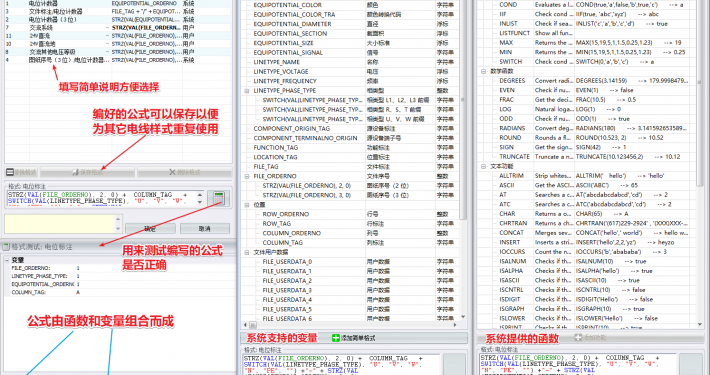710x375 pixels.
Task: Select the LINETYPE_NAME variable row
Action: 350,62
